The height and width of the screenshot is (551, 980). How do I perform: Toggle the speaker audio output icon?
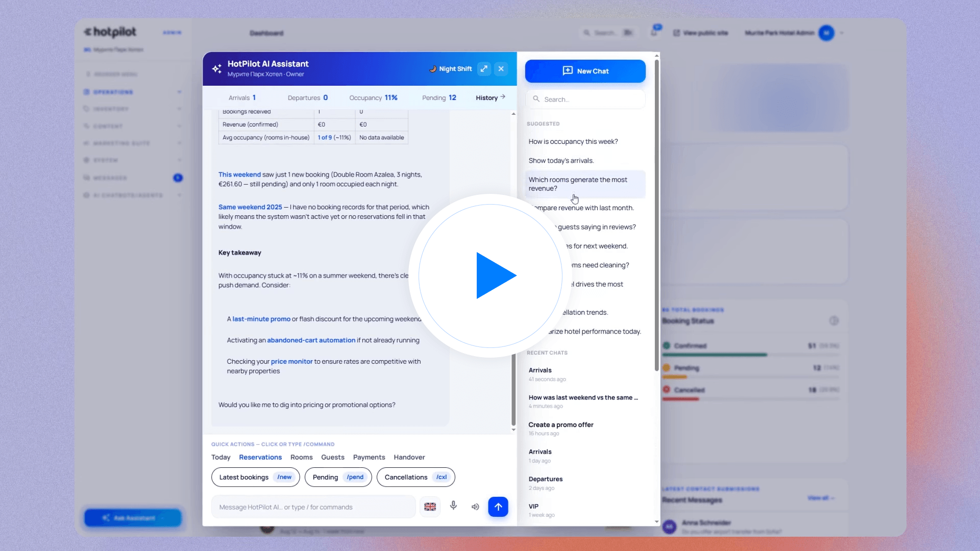[475, 507]
